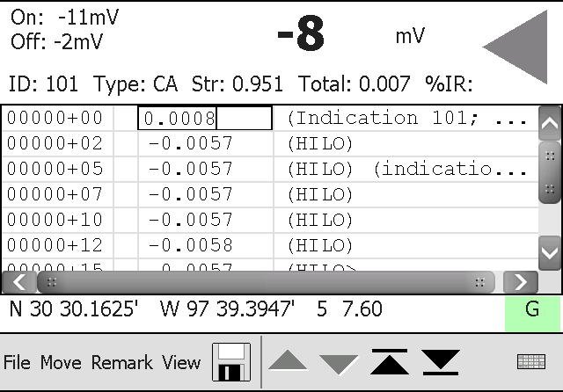
Task: Click the 0.0008 reading input cell
Action: [205, 118]
